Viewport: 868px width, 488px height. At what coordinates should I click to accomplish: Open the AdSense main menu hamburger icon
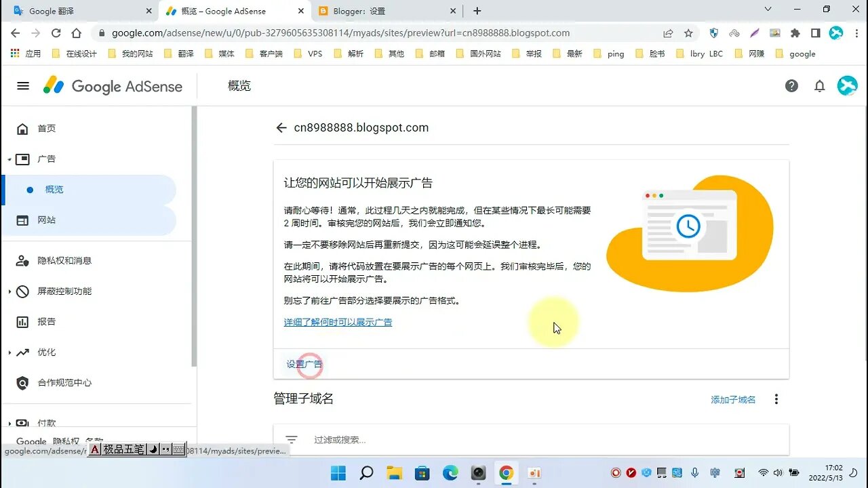pos(23,86)
